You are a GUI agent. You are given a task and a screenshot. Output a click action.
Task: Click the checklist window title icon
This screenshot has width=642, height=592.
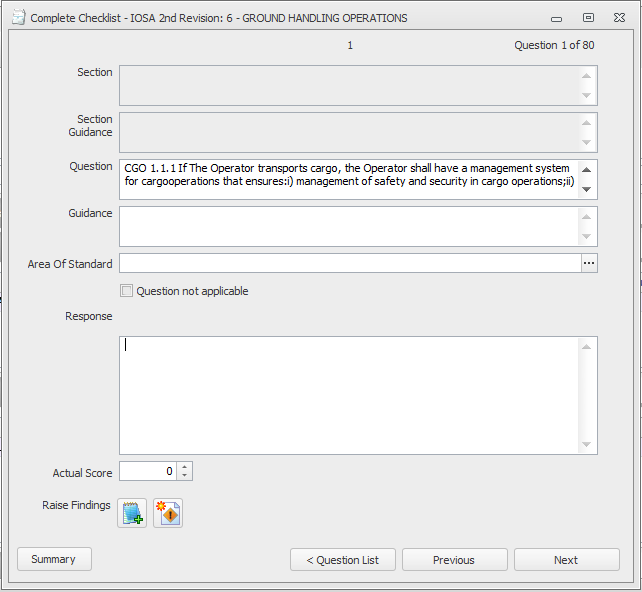click(18, 18)
